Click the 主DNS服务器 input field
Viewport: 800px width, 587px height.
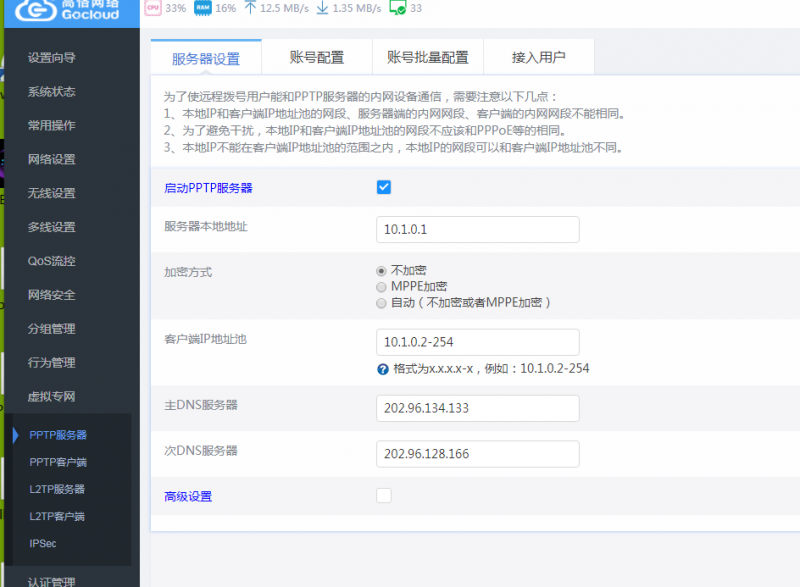click(x=478, y=408)
